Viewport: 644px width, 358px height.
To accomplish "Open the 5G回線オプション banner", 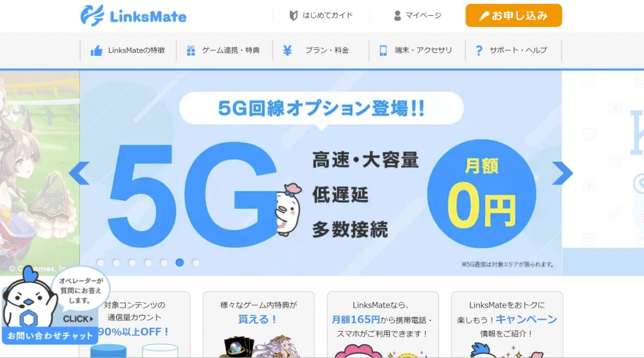I will 321,173.
